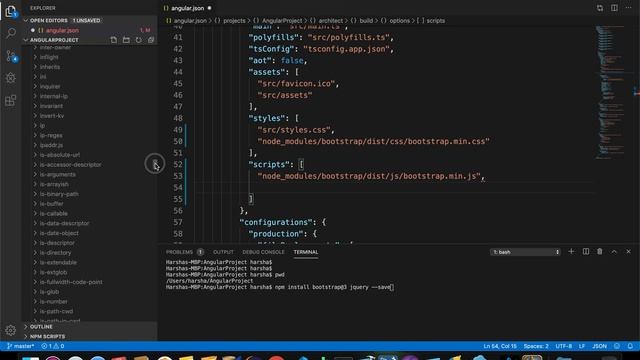Refresh the explorer file tree
Screen dimensions: 640x360
click(139, 40)
